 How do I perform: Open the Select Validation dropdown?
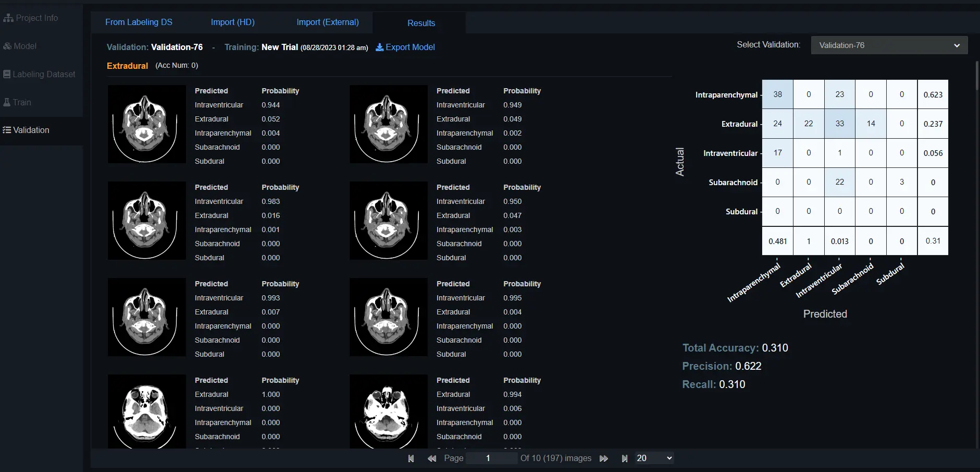click(889, 45)
